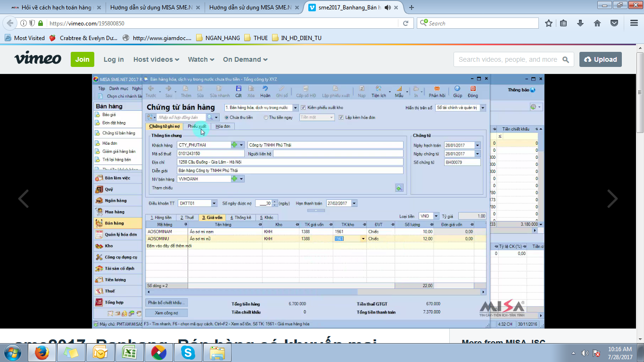Open the Công cụ dụng cụ module
644x362 pixels.
pos(118,257)
